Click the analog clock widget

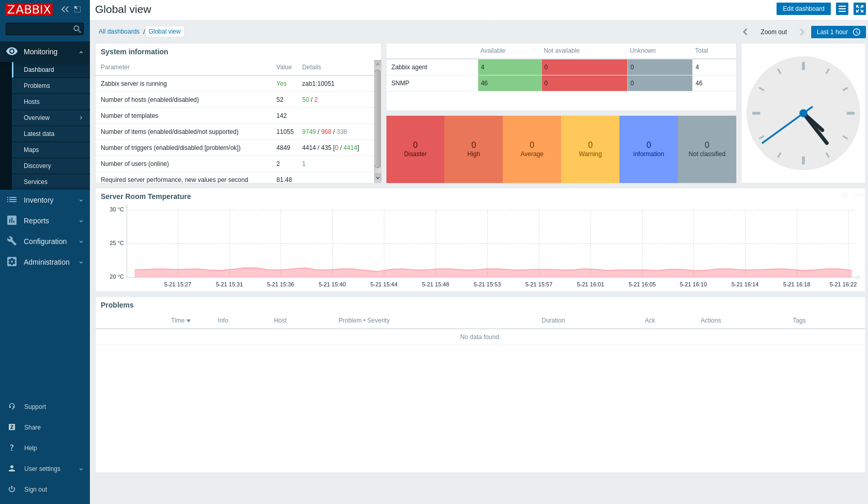tap(803, 113)
